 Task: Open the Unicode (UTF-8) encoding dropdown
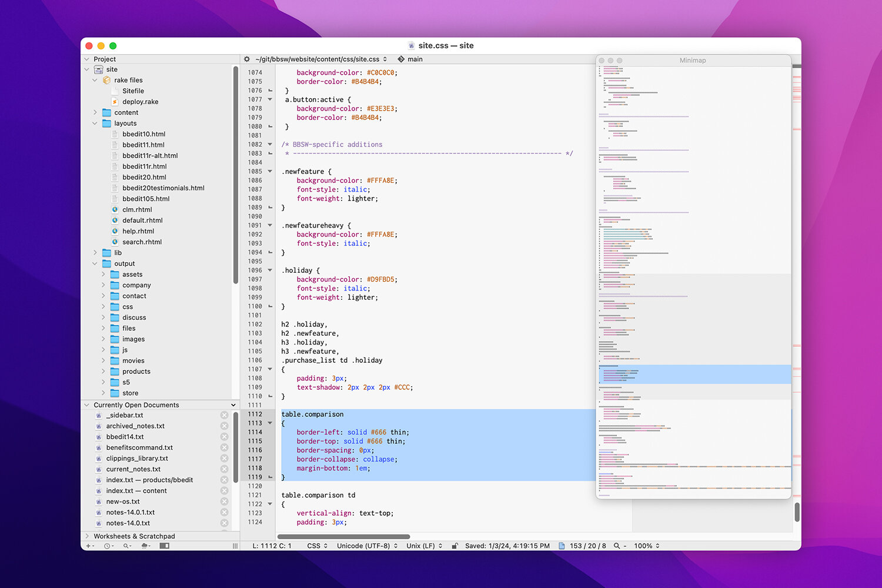[x=367, y=545]
